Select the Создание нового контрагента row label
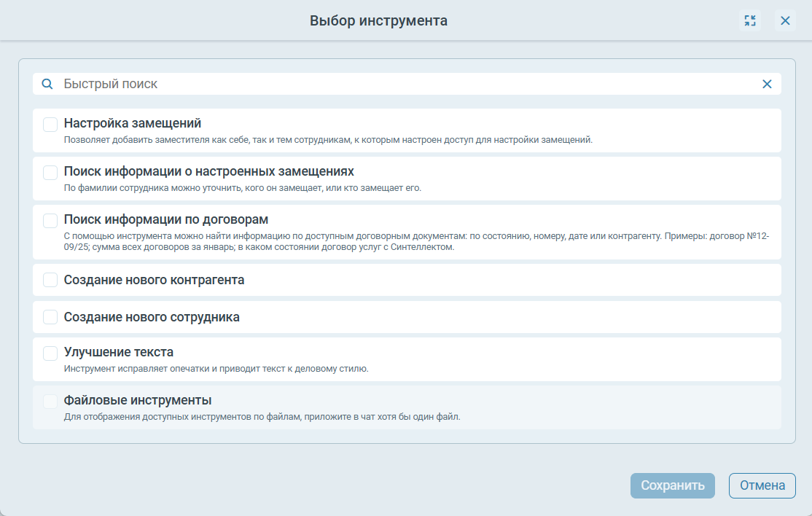This screenshot has width=812, height=516. pyautogui.click(x=154, y=280)
